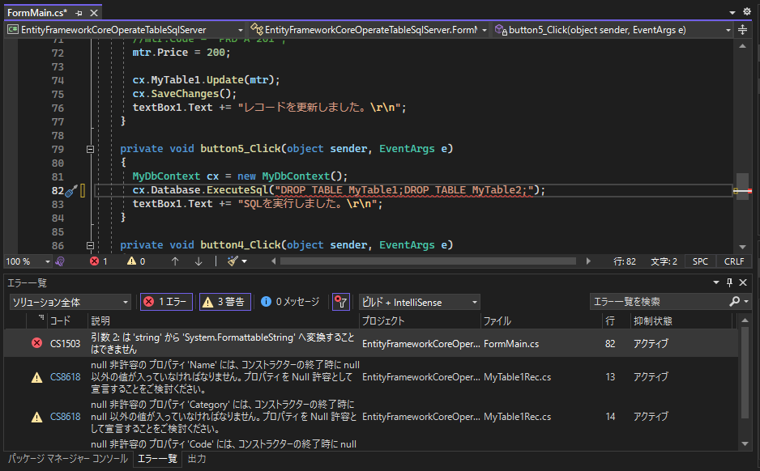Toggle the 0 メッセージ filter button
Screen dimensions: 760x471
coord(290,301)
